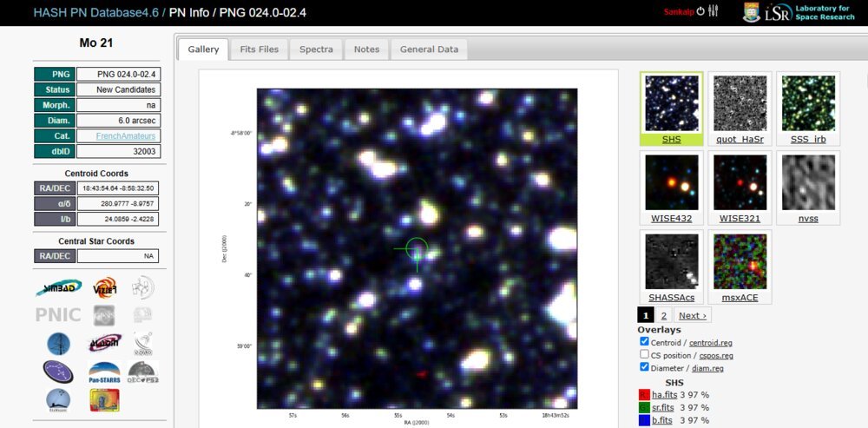This screenshot has width=868, height=428.
Task: Click the purple constellation oval icon
Action: pos(58,372)
